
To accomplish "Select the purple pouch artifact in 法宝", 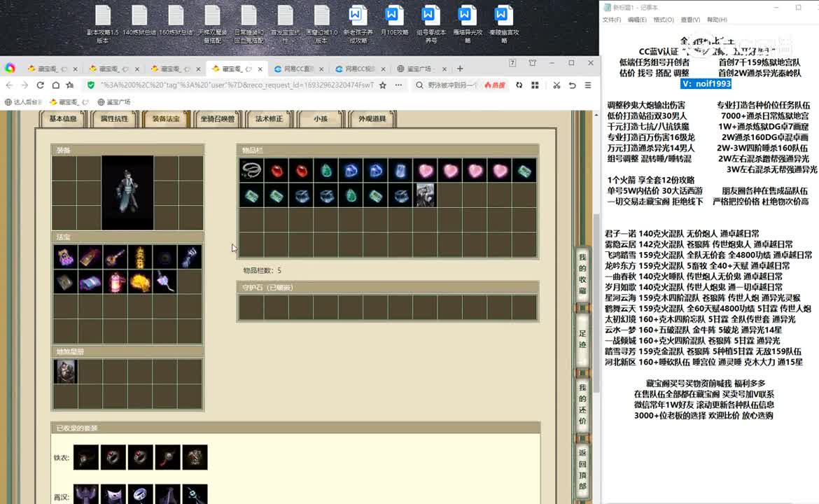I will coord(65,257).
